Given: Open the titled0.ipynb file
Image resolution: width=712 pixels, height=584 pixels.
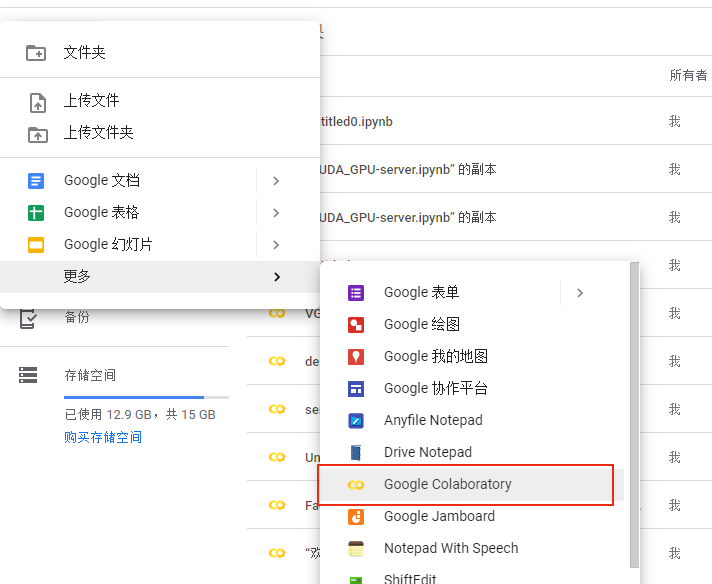Looking at the screenshot, I should tap(356, 122).
